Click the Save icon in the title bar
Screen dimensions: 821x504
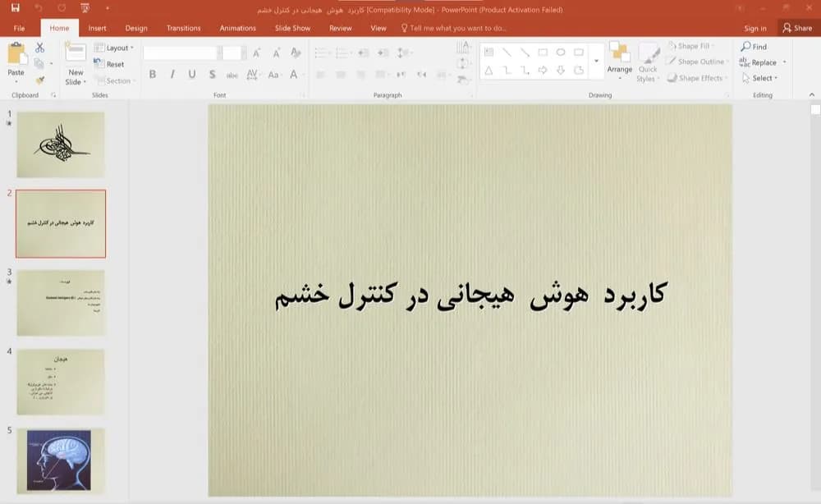[15, 8]
